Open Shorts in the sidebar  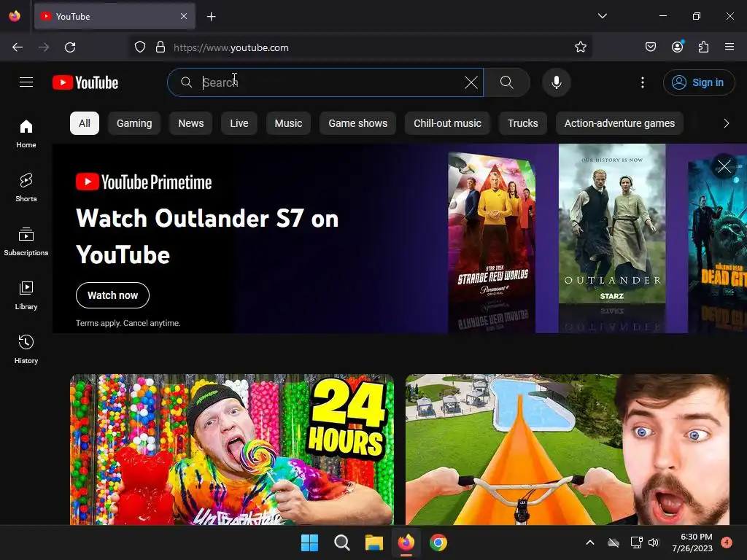click(26, 187)
